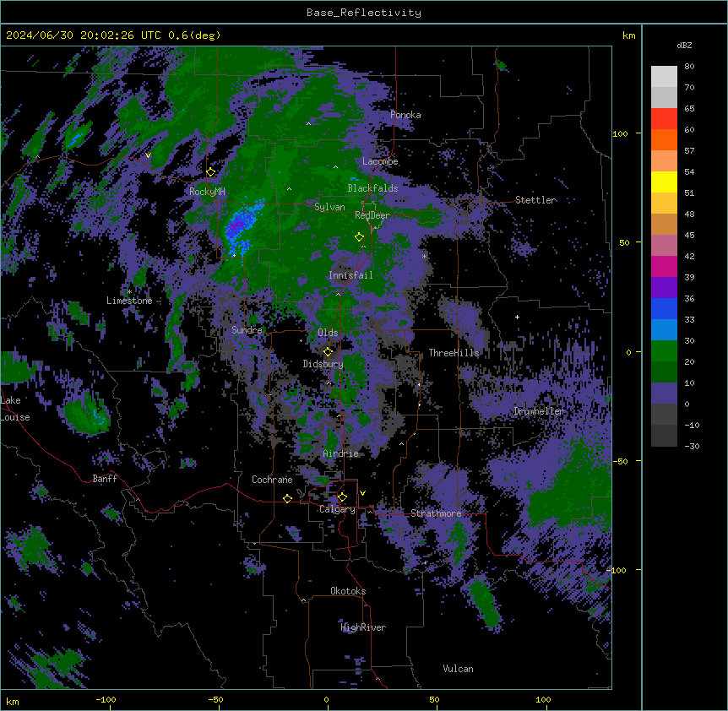Click the Sylvan city label
Screen dimensions: 728x711
pyautogui.click(x=329, y=207)
